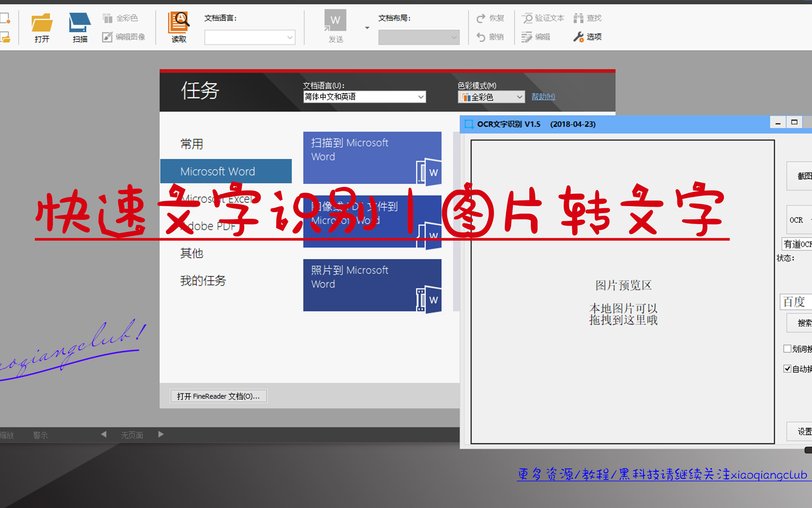
Task: Click the 警示 status bar item
Action: click(x=41, y=435)
